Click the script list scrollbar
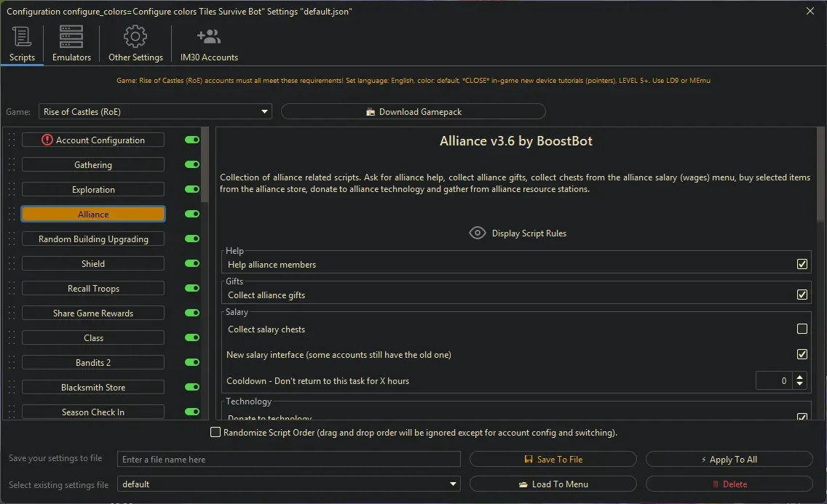This screenshot has height=504, width=827. (205, 165)
